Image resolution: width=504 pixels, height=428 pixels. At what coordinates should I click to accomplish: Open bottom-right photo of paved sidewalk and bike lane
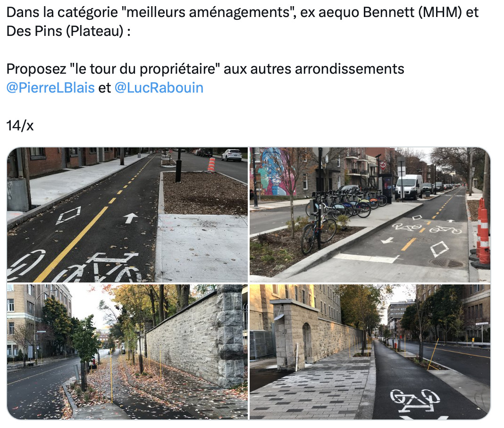(370, 352)
